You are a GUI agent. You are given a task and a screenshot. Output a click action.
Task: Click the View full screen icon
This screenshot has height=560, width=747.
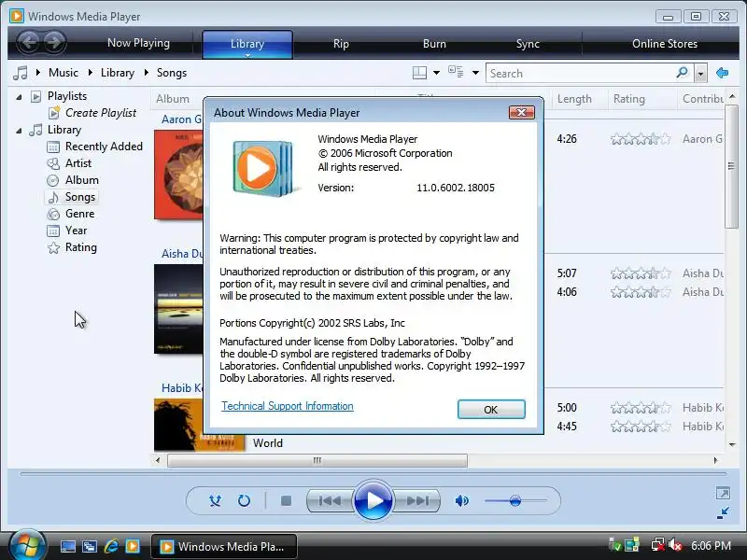point(723,494)
